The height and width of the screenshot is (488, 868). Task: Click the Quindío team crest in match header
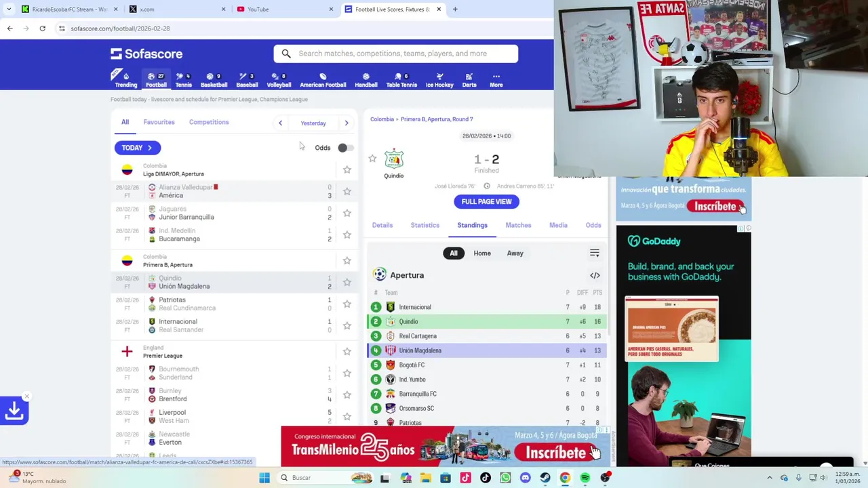click(394, 159)
